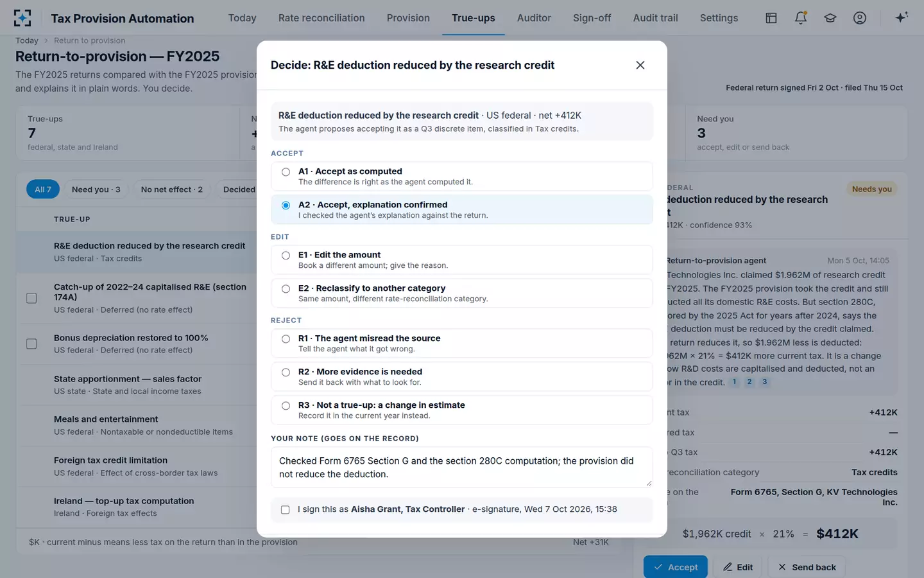Select Foreign tax credit limitation row
The height and width of the screenshot is (578, 924).
(137, 466)
